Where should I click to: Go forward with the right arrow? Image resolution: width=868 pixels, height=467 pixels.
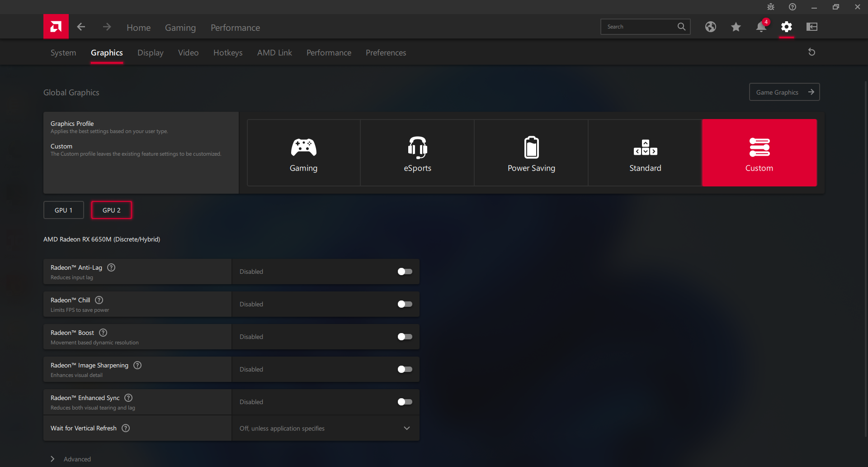click(107, 27)
